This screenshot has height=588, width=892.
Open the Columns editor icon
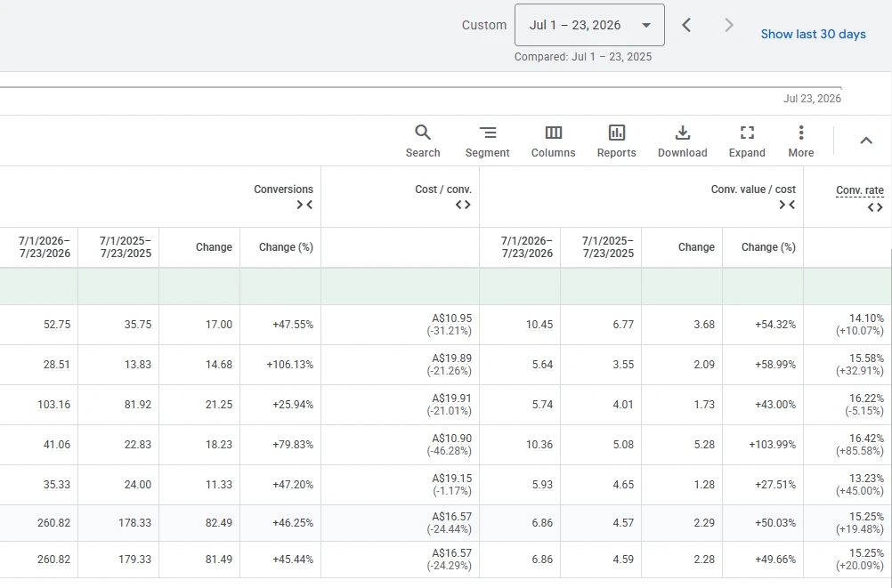point(554,141)
